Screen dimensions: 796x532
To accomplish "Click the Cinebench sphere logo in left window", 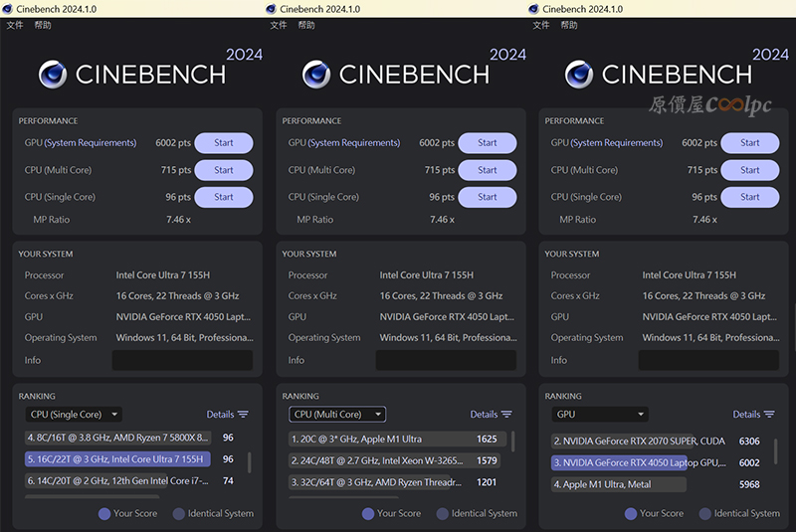I will click(53, 74).
